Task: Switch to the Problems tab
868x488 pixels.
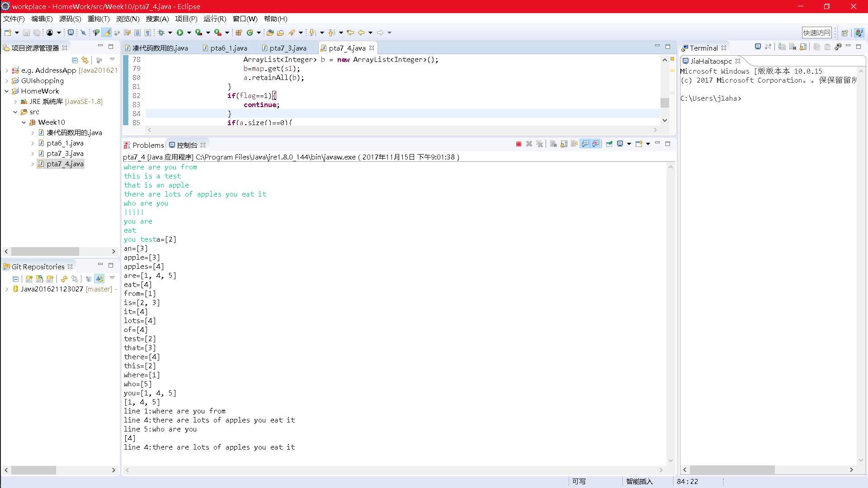Action: (x=148, y=145)
